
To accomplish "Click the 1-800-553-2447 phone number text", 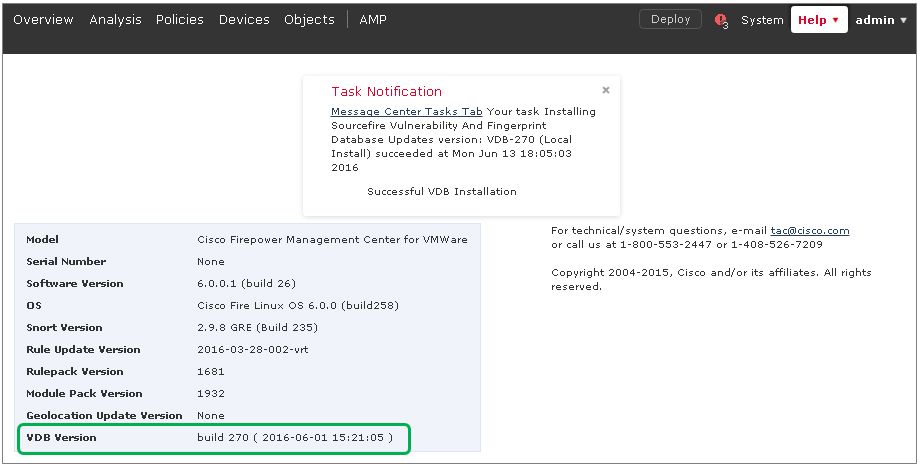I will 665,244.
